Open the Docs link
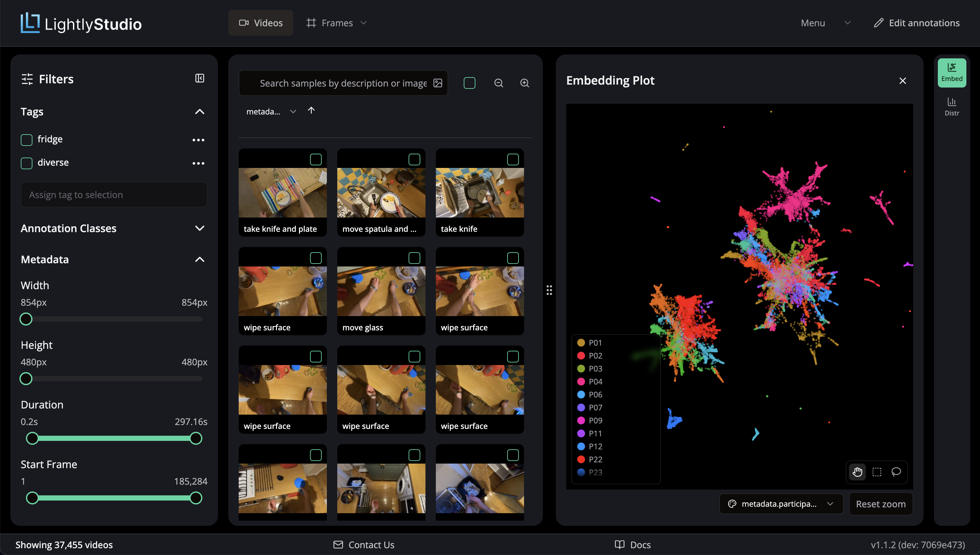This screenshot has height=555, width=980. (x=633, y=544)
